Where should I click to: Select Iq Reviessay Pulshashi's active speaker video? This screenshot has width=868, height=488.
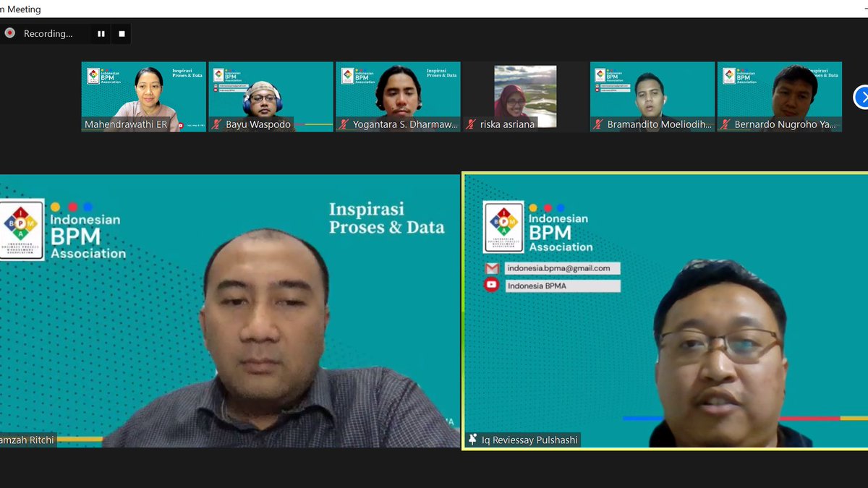click(x=665, y=311)
